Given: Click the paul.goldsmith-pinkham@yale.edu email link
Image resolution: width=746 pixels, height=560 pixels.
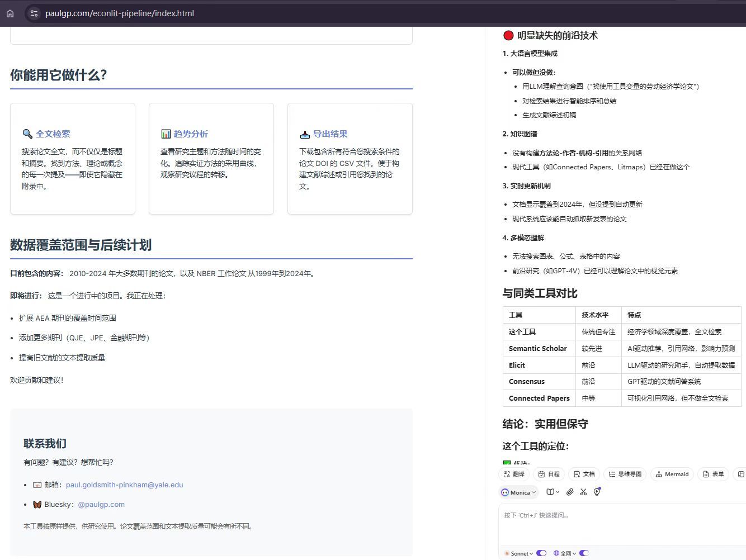Looking at the screenshot, I should 124,485.
